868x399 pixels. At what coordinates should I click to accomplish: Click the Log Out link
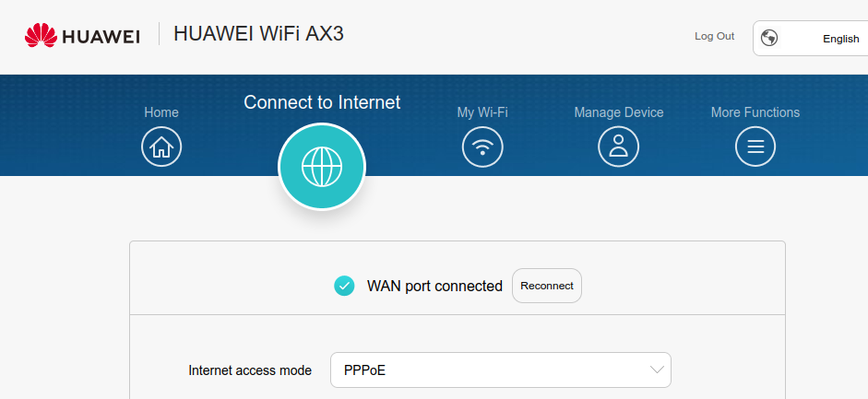coord(715,36)
